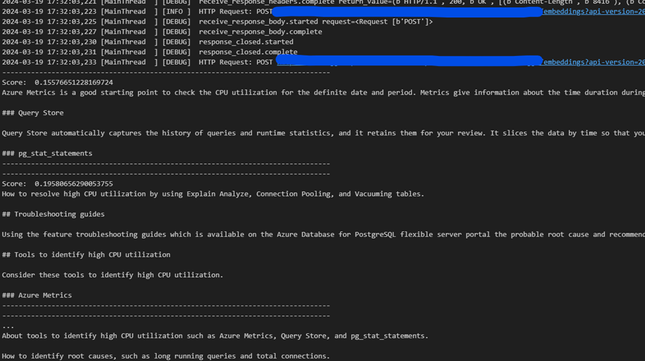Click the '## Troubleshooting guides' heading line
This screenshot has height=361, width=645.
53,214
